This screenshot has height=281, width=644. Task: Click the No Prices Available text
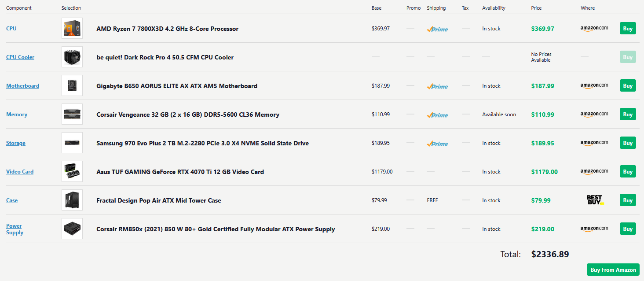(542, 57)
